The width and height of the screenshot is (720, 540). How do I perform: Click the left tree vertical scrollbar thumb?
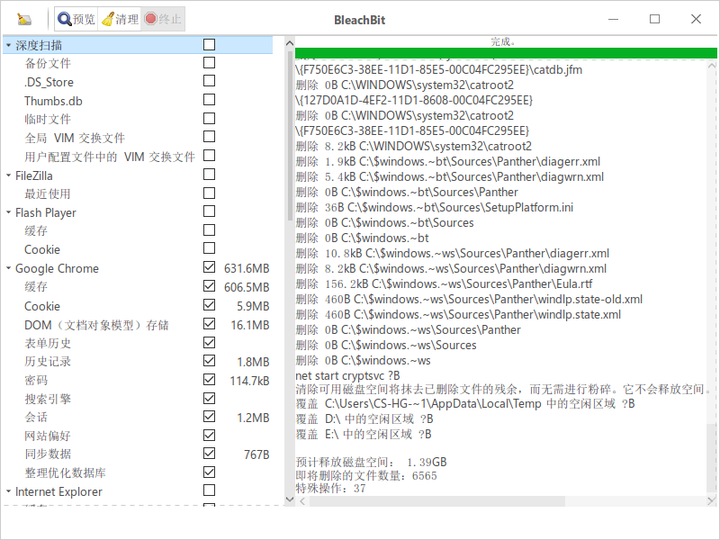click(x=290, y=136)
